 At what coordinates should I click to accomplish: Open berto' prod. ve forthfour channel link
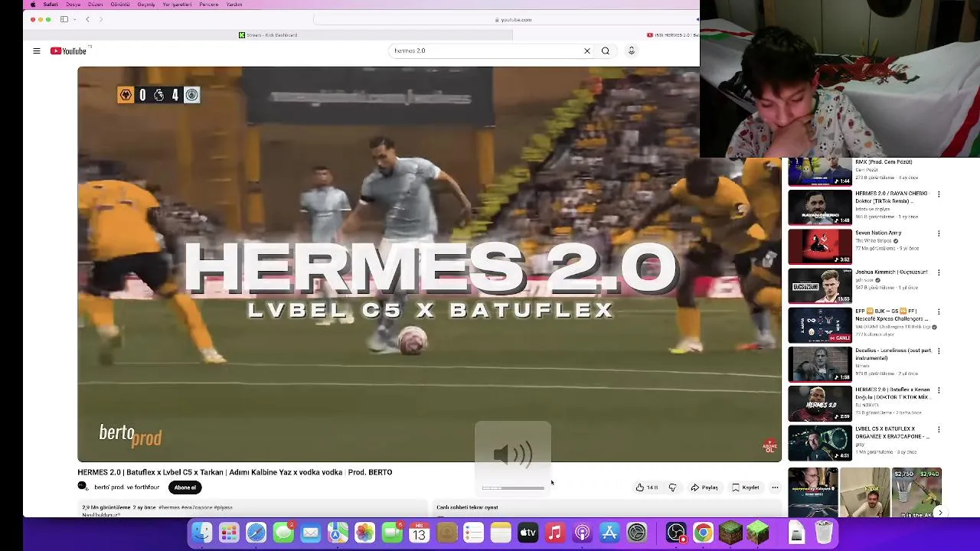(x=126, y=487)
